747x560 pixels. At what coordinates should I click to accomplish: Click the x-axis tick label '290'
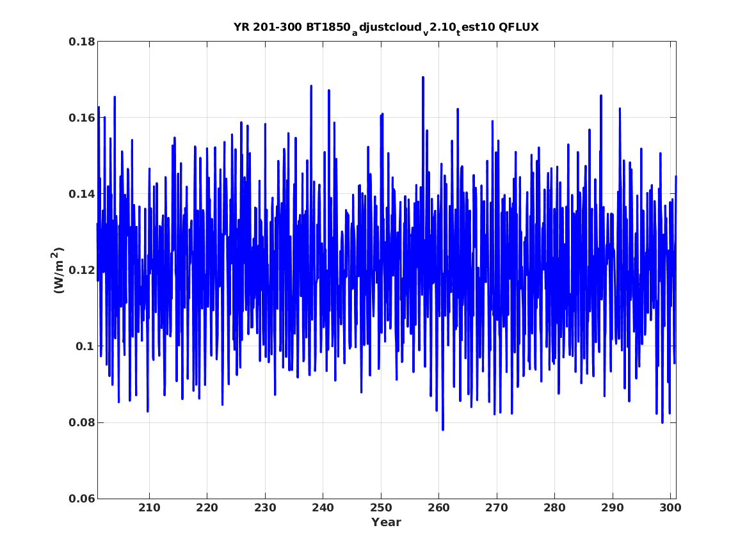tap(612, 508)
